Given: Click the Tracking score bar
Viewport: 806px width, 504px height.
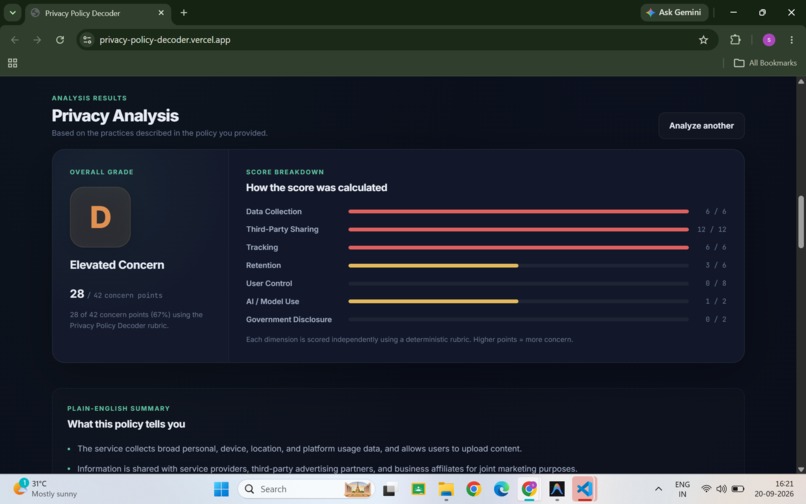Looking at the screenshot, I should click(518, 247).
